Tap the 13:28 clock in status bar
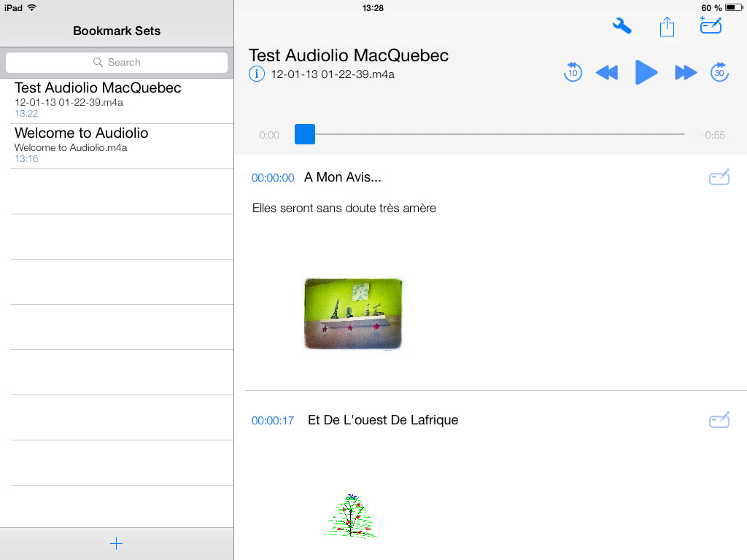 373,8
